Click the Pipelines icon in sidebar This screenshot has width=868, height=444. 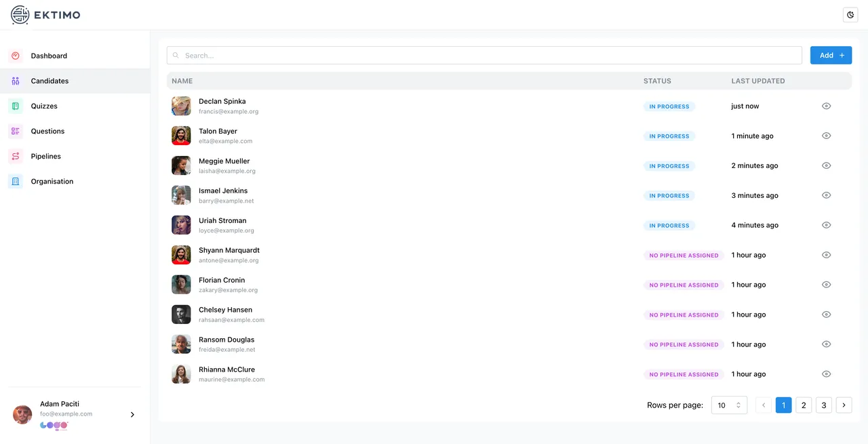tap(16, 156)
